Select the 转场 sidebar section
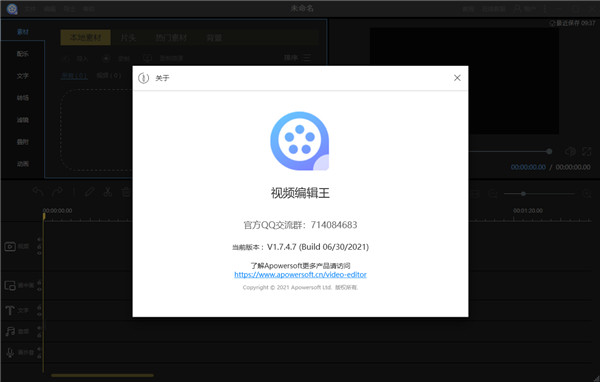This screenshot has width=600, height=382. 23,98
